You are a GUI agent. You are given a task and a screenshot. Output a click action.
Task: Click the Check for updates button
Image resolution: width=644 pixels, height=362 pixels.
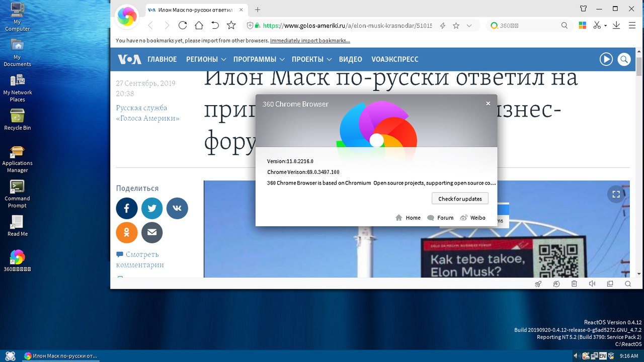tap(460, 199)
